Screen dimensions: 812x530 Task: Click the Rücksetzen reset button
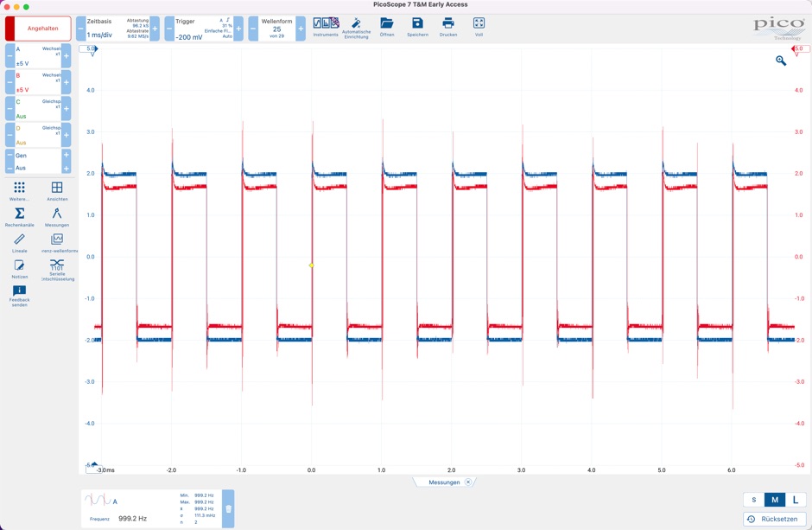tap(774, 519)
